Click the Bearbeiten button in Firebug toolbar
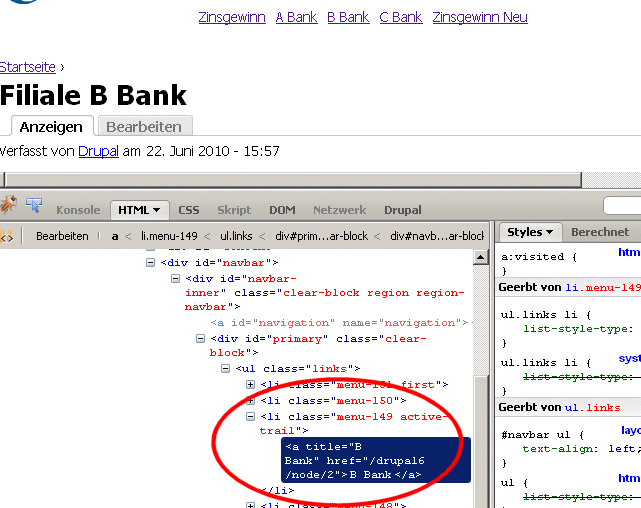The height and width of the screenshot is (508, 641). pyautogui.click(x=62, y=236)
